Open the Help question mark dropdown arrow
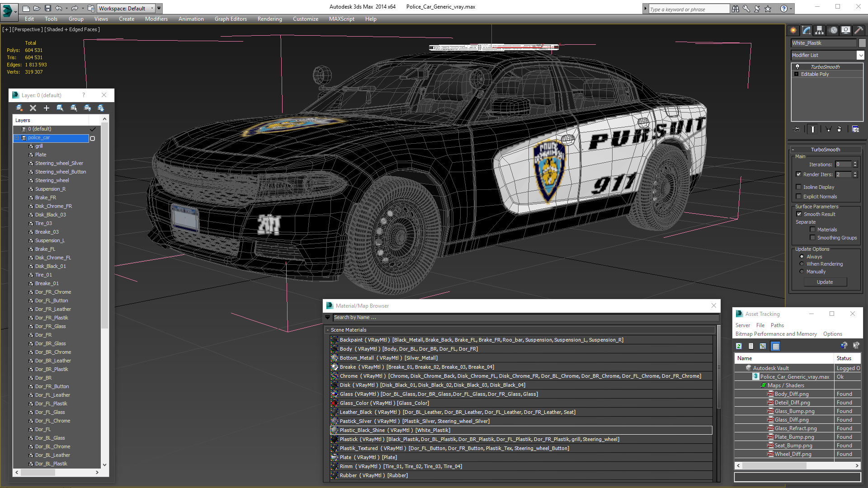Viewport: 868px width, 488px height. point(791,9)
